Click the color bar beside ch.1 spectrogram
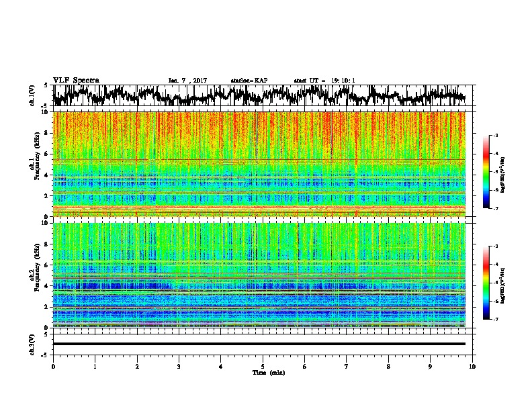This screenshot has width=532, height=411. pos(486,172)
